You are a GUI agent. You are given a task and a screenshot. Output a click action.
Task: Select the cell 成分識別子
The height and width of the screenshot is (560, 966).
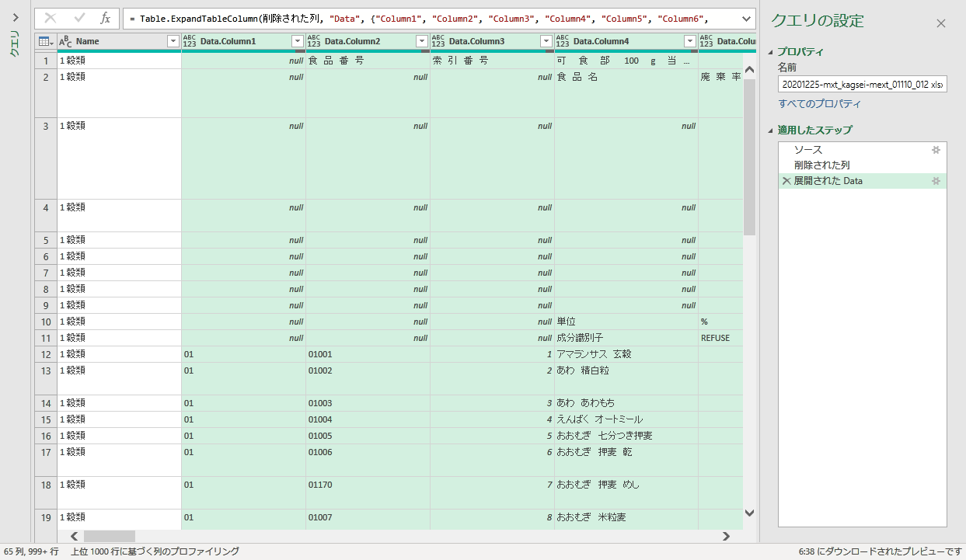[x=626, y=338]
